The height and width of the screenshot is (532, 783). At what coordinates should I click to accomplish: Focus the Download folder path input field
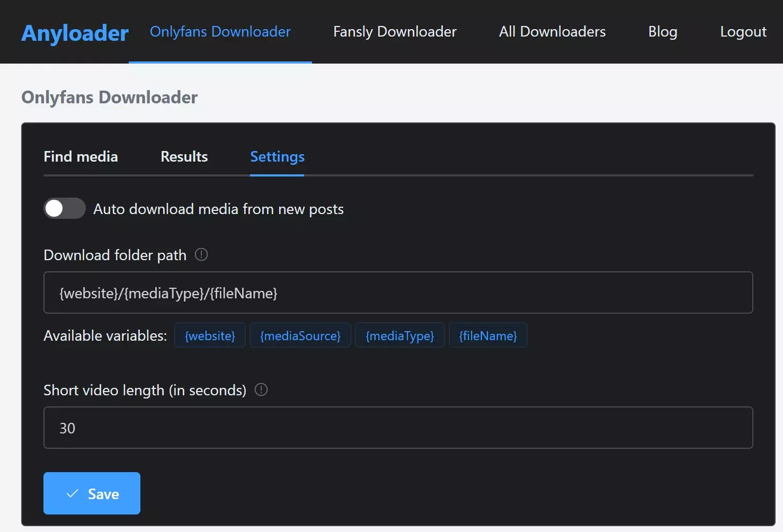pos(398,292)
